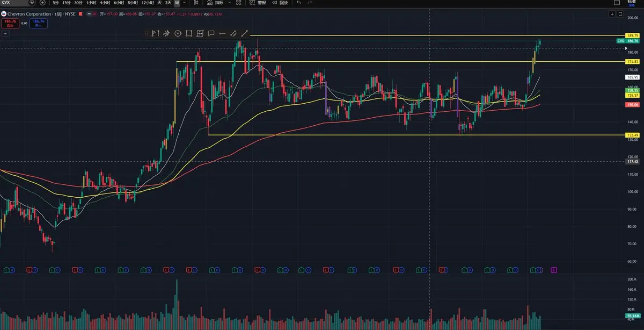Viewport: 644px width, 330px height.
Task: Select the circular target measure tool
Action: (178, 33)
